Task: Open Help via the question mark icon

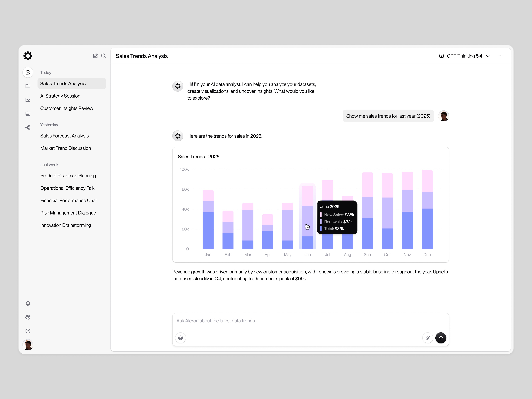Action: [28, 331]
